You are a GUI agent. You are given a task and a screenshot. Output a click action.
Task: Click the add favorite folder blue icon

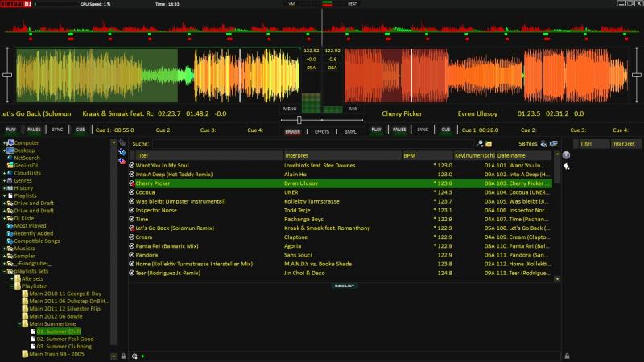click(122, 151)
